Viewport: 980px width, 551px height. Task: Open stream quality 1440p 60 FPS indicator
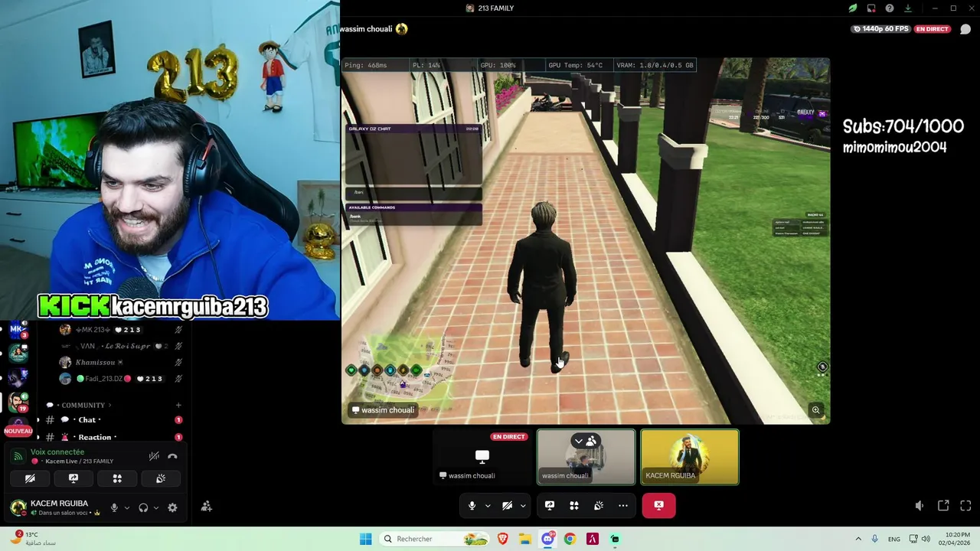tap(880, 29)
